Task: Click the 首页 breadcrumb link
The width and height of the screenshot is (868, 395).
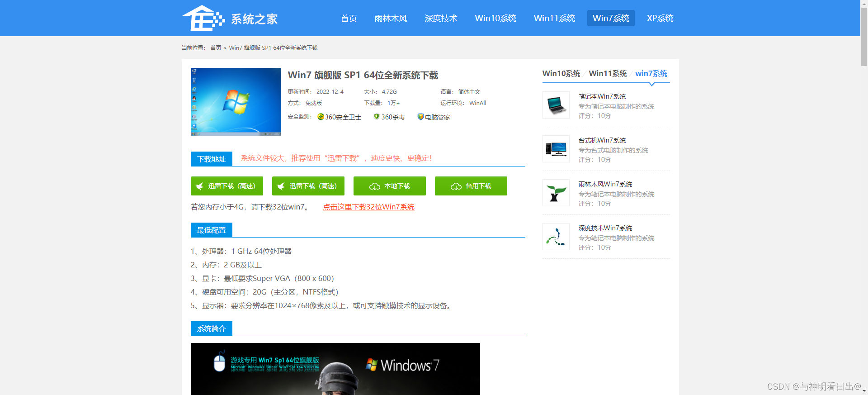Action: [x=216, y=48]
